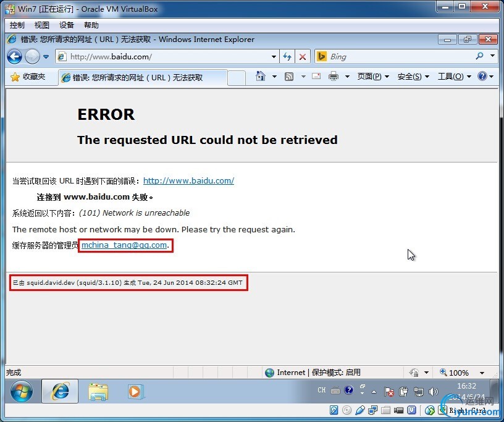Click VirtualBox optical disc indicator
Screen dimensions: 504x422
click(347, 410)
